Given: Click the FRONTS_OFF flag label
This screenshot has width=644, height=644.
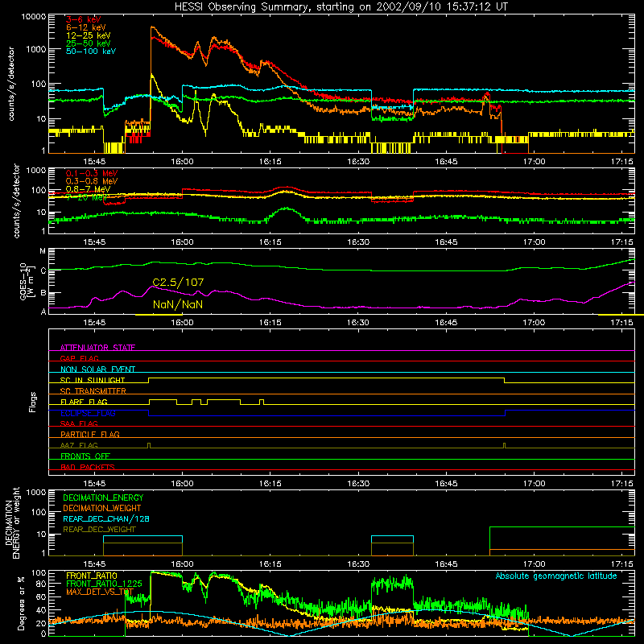Looking at the screenshot, I should point(85,456).
